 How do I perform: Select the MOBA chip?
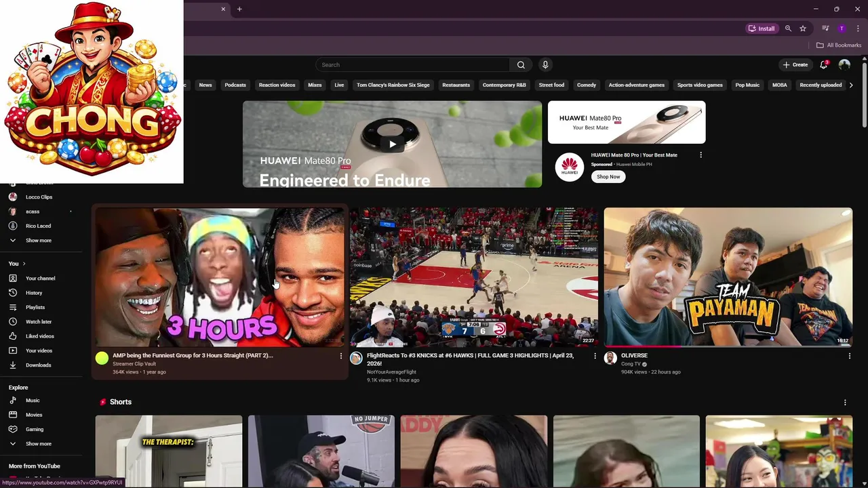coord(780,85)
